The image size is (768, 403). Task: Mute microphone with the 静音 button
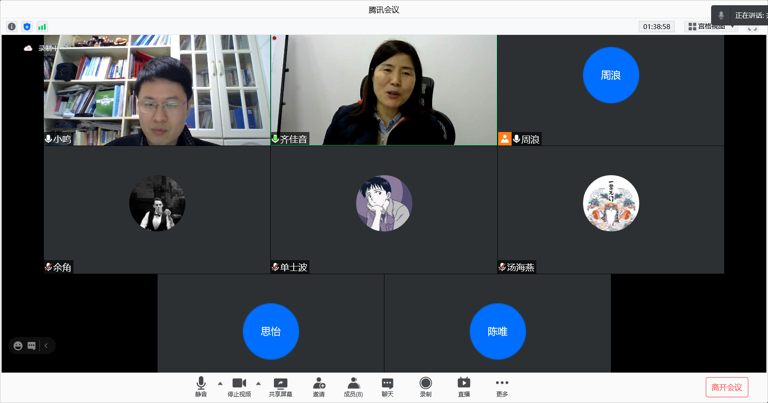click(x=201, y=386)
